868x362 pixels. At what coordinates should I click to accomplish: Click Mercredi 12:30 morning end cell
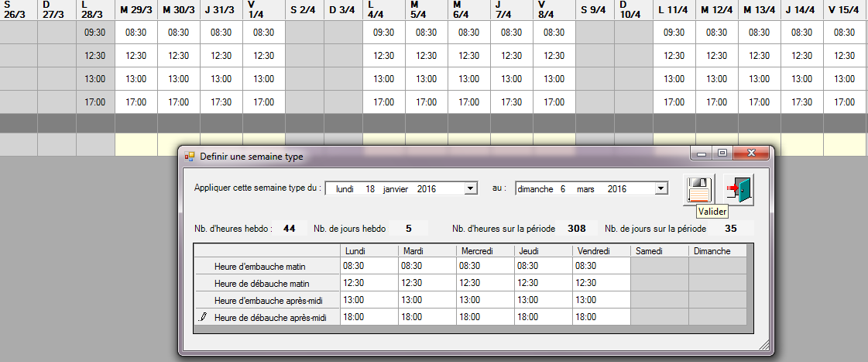485,283
